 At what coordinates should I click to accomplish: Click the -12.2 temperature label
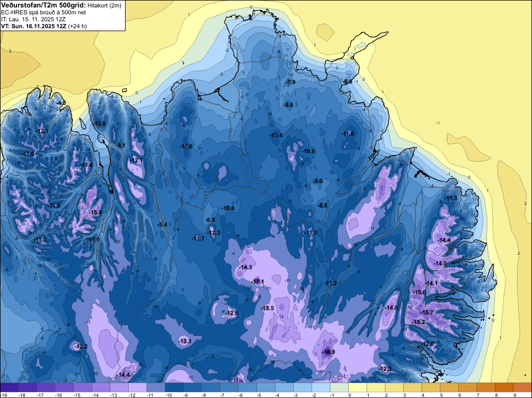coord(81,346)
